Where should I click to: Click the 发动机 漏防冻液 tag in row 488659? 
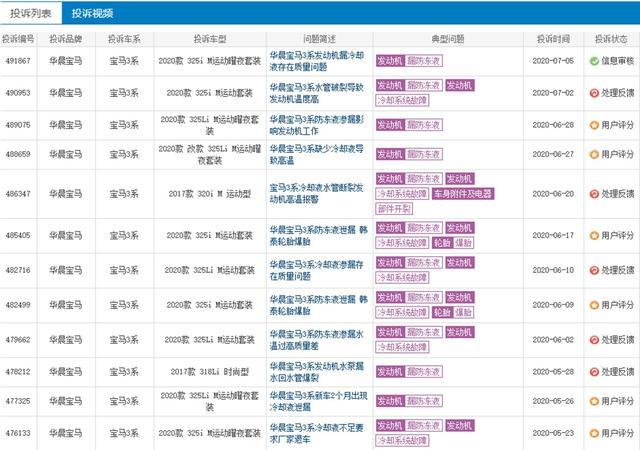pos(409,154)
